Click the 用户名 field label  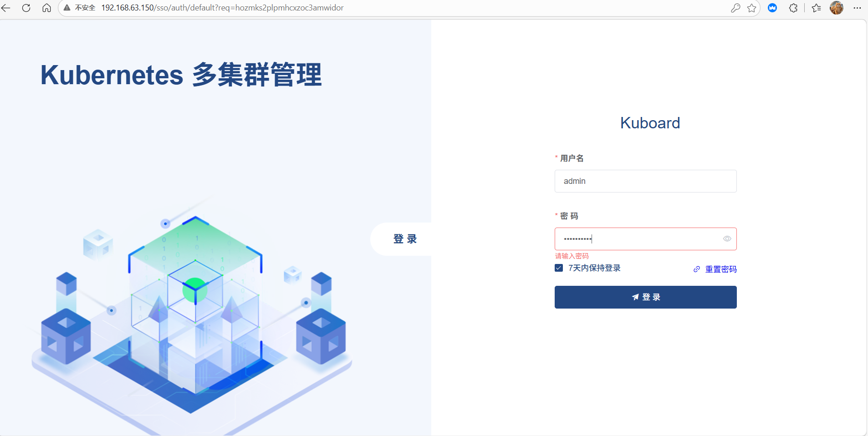[572, 158]
